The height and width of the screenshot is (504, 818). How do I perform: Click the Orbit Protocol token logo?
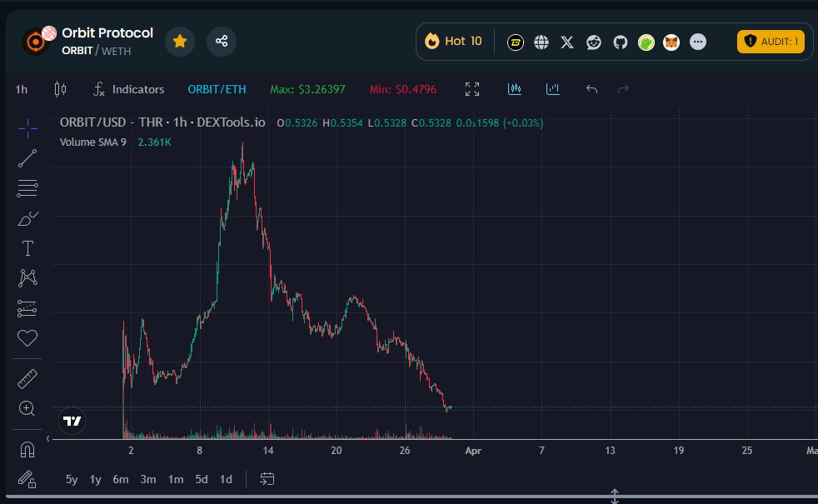(36, 41)
